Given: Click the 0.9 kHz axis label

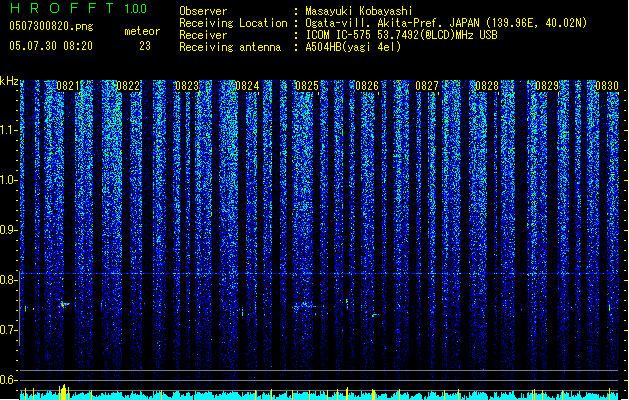Looking at the screenshot, I should (x=9, y=230).
